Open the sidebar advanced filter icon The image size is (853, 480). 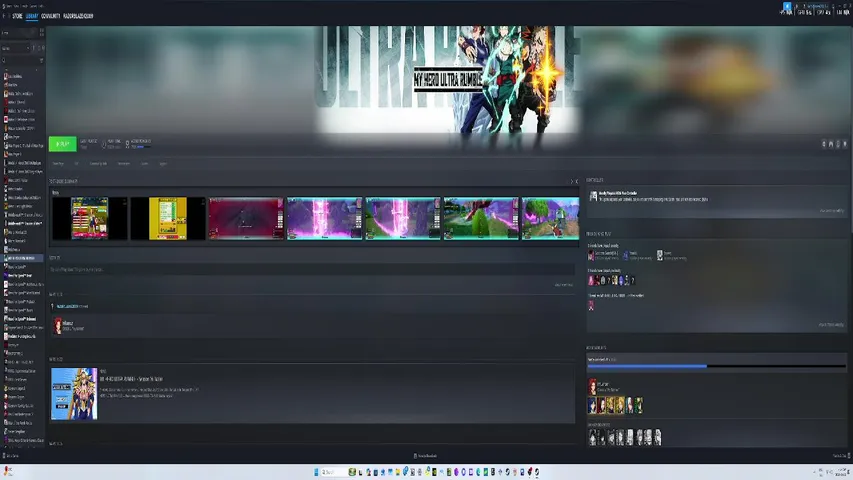(x=41, y=60)
